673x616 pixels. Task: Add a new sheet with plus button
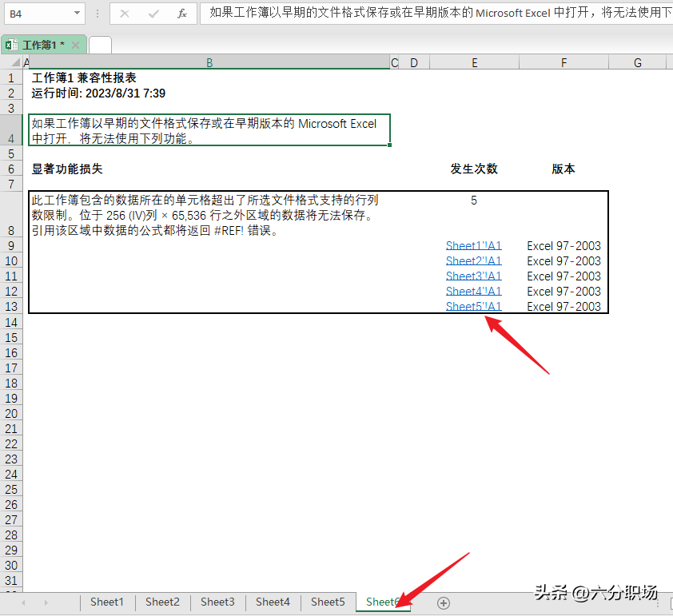coord(444,603)
